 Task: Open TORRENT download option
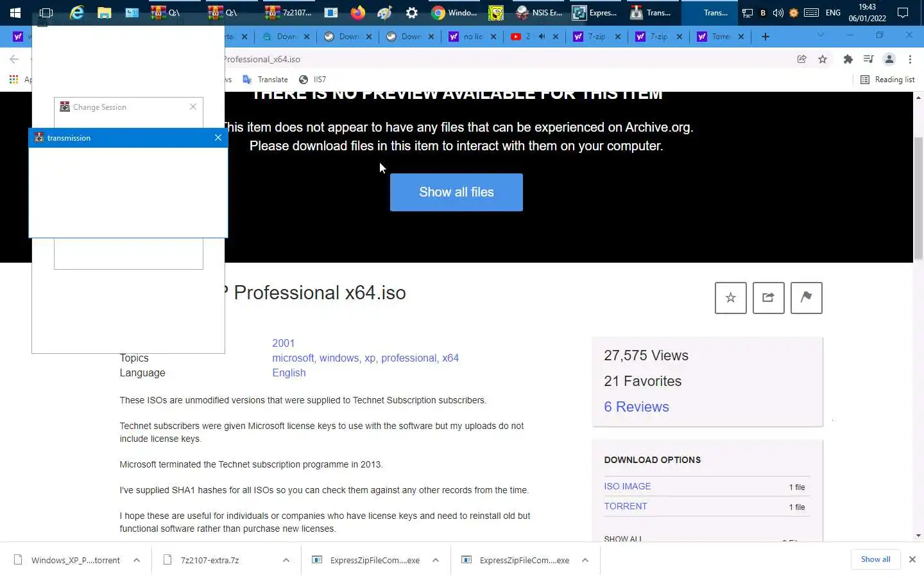tap(626, 506)
